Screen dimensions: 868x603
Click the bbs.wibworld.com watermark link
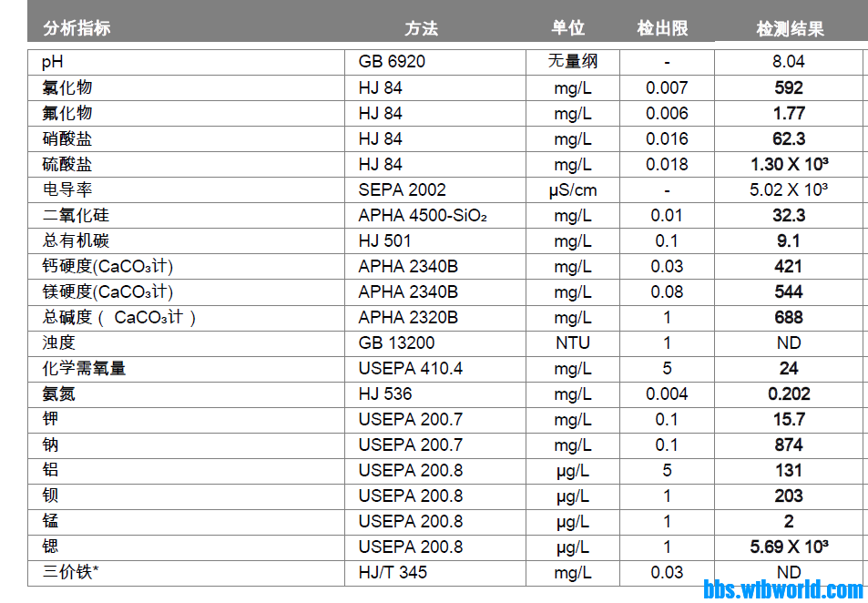pos(783,589)
